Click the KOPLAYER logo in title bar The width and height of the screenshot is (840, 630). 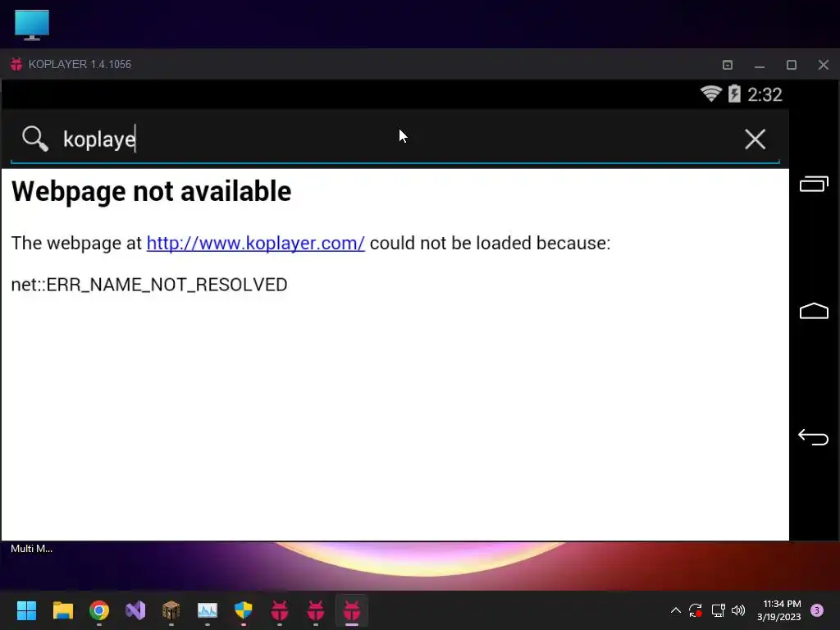[16, 64]
